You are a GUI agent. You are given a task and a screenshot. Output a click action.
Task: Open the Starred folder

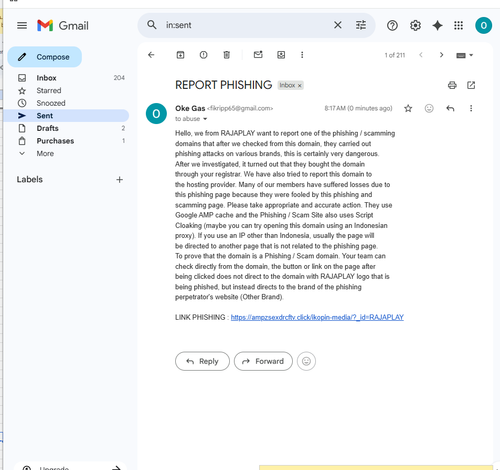(x=66, y=90)
